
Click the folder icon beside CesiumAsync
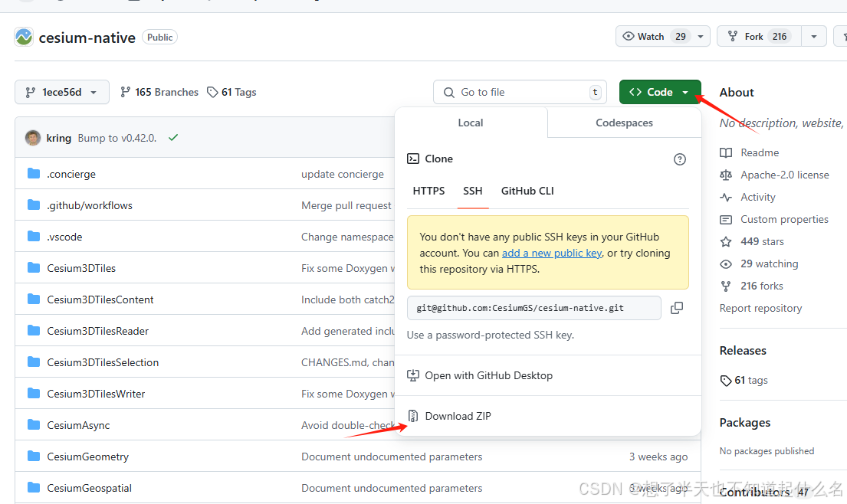[34, 424]
